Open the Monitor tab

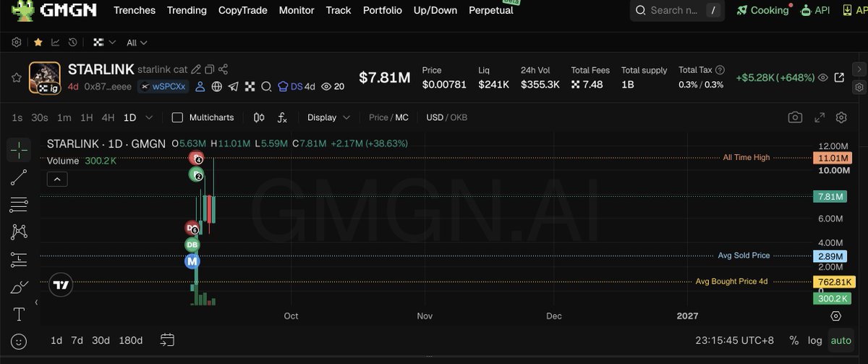click(297, 10)
